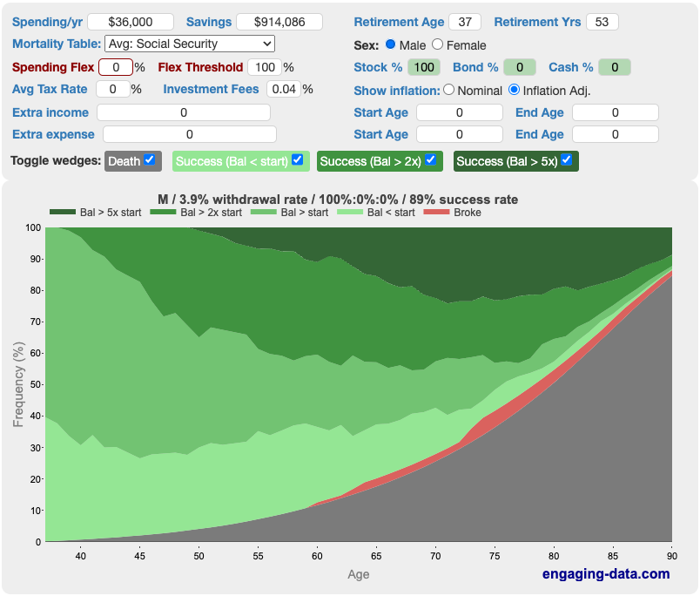Select the Male sex radio button
Viewport: 700px width, 596px height.
pyautogui.click(x=390, y=44)
